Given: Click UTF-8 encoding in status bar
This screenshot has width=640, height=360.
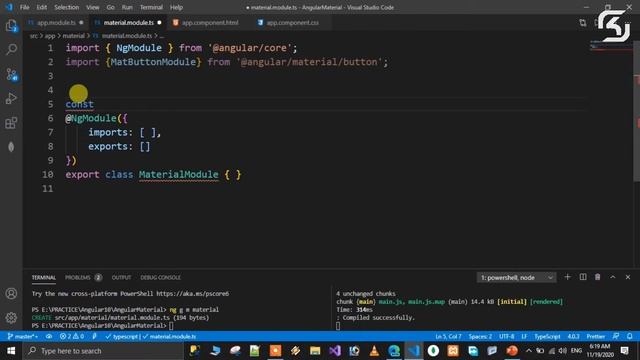Looking at the screenshot, I should 507,337.
